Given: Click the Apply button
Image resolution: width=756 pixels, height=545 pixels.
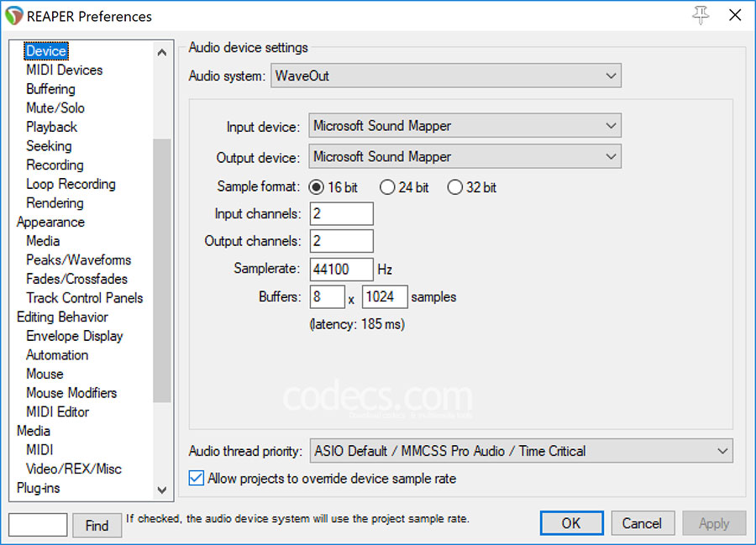Looking at the screenshot, I should tap(714, 523).
